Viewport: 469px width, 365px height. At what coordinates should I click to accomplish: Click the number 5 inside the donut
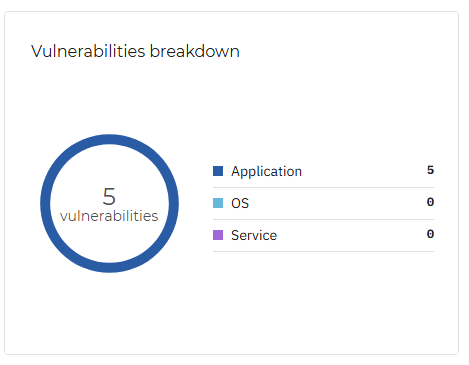(109, 197)
